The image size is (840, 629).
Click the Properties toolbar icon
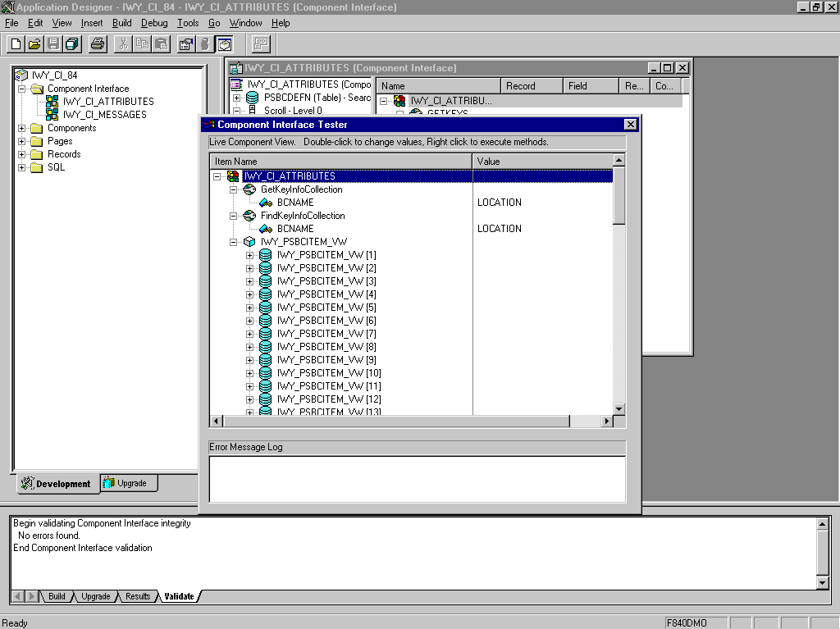(186, 44)
